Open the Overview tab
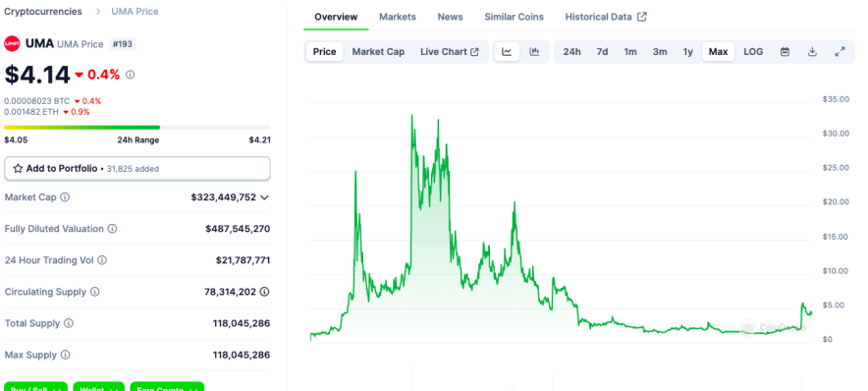 pos(336,17)
